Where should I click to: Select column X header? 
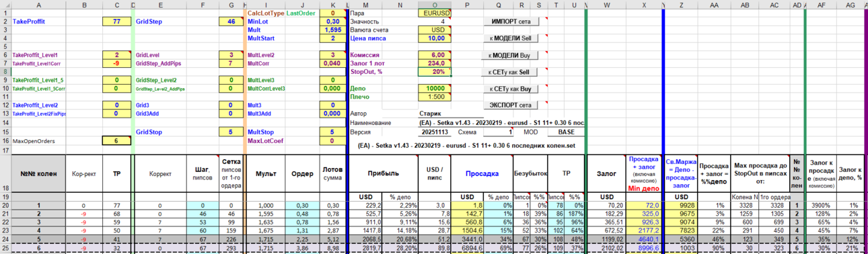645,5
